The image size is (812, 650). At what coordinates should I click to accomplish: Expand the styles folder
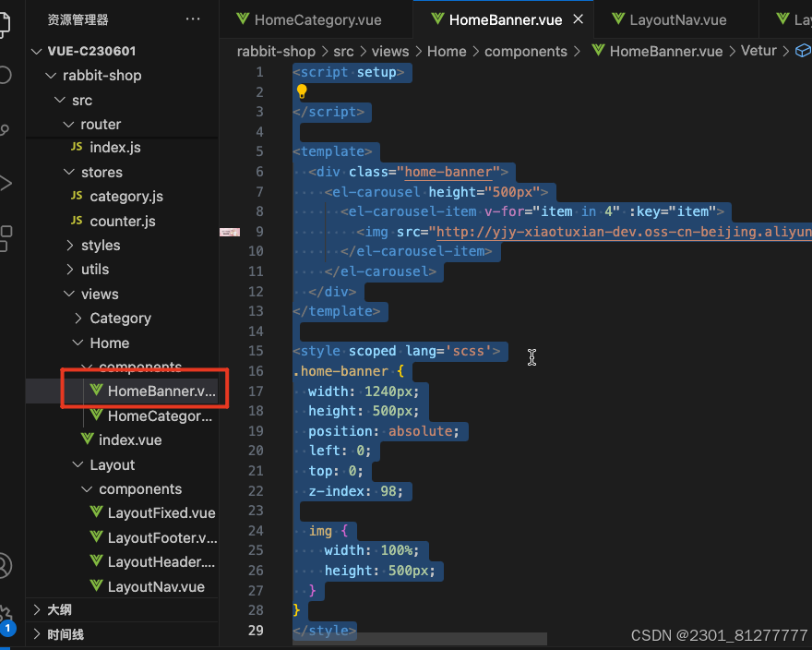pyautogui.click(x=69, y=246)
